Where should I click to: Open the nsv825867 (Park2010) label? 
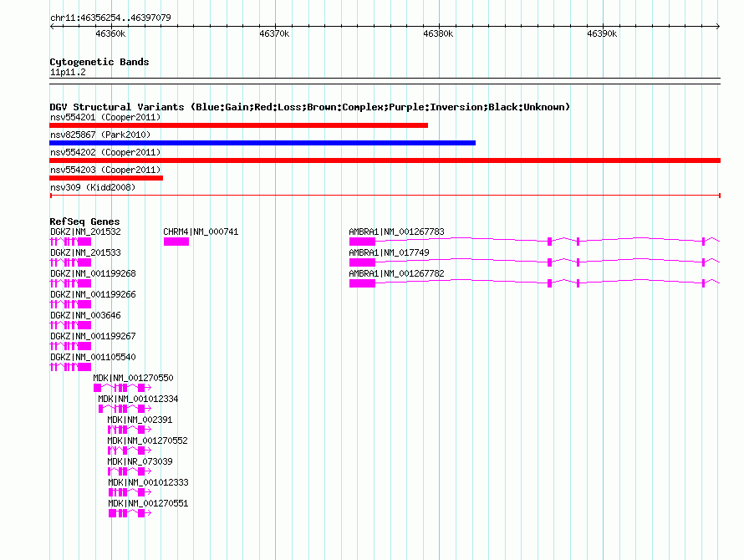pyautogui.click(x=100, y=135)
